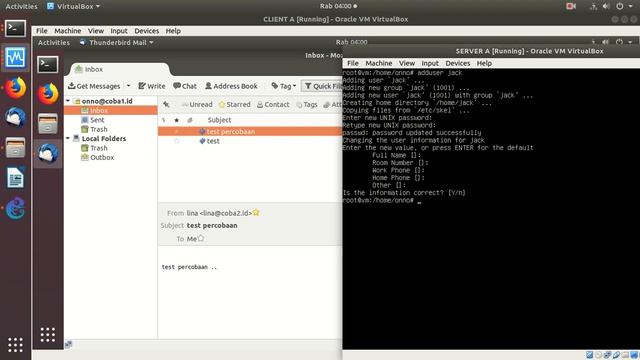Open Input menu of CLIENT A window
The height and width of the screenshot is (360, 640).
[119, 31]
